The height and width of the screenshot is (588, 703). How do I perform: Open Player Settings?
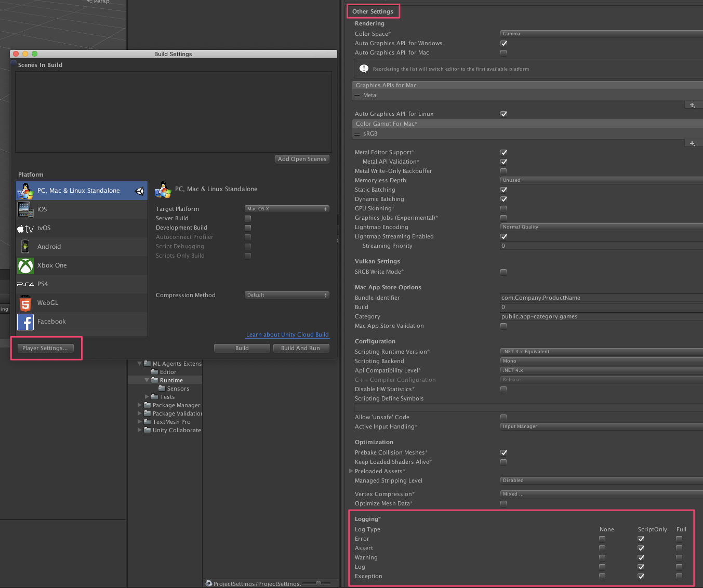tap(44, 348)
